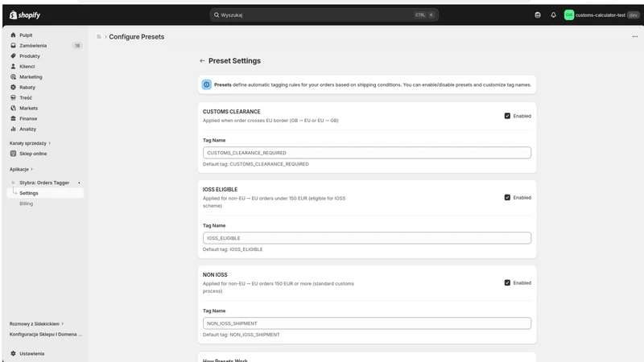The width and height of the screenshot is (644, 362).
Task: Open Marketing target icon
Action: tap(13, 76)
